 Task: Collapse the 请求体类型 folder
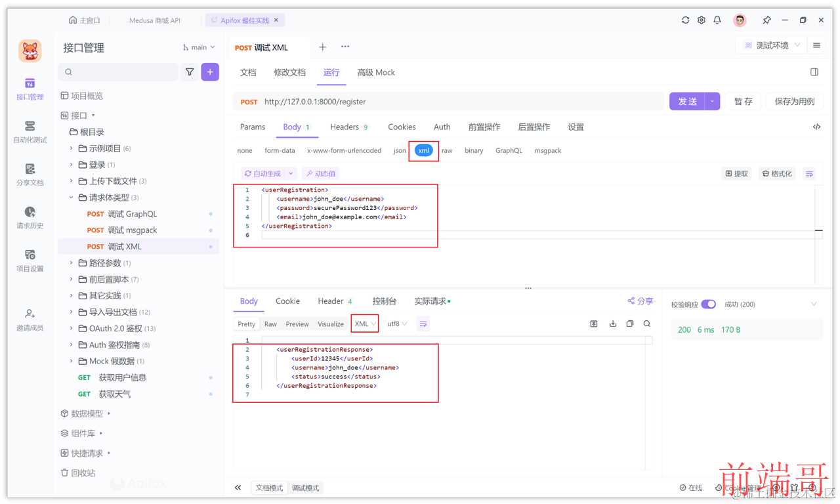[71, 198]
